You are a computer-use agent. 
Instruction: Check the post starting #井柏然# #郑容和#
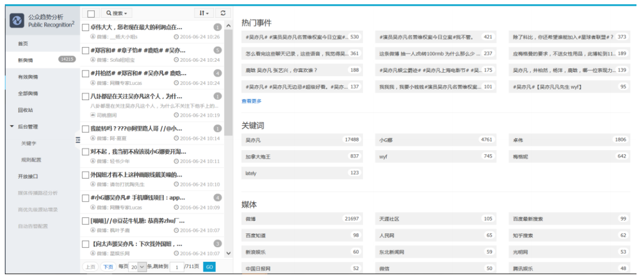(86, 74)
